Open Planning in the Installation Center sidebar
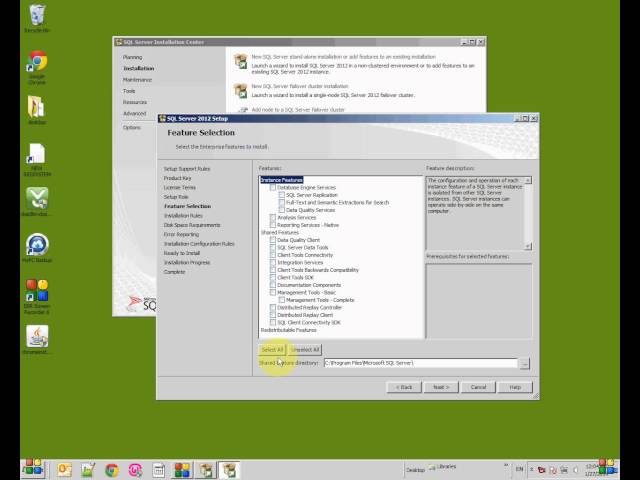The image size is (640, 480). [x=133, y=57]
